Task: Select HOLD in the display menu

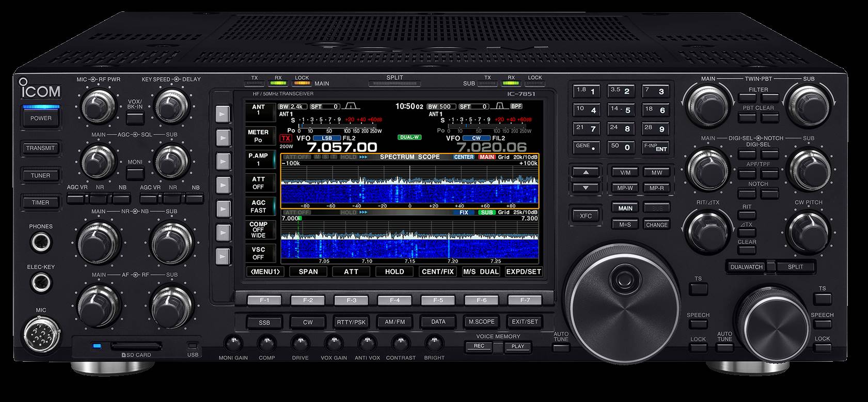Action: point(394,271)
